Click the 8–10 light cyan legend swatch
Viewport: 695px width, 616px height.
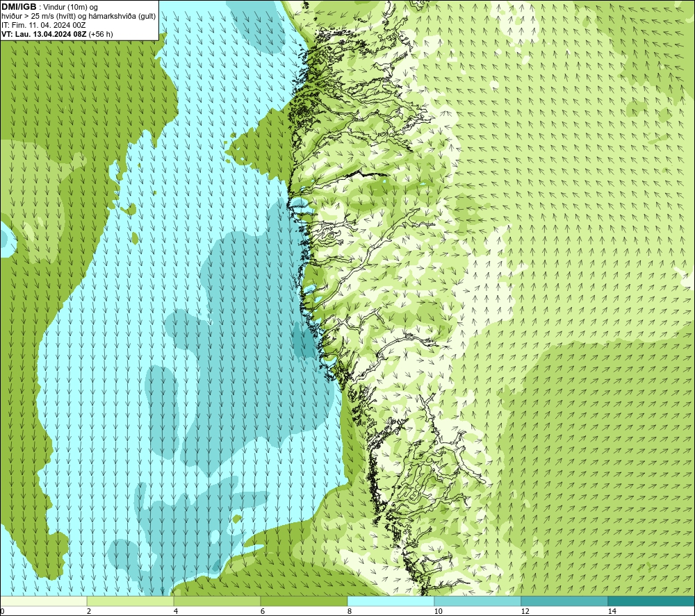click(391, 601)
